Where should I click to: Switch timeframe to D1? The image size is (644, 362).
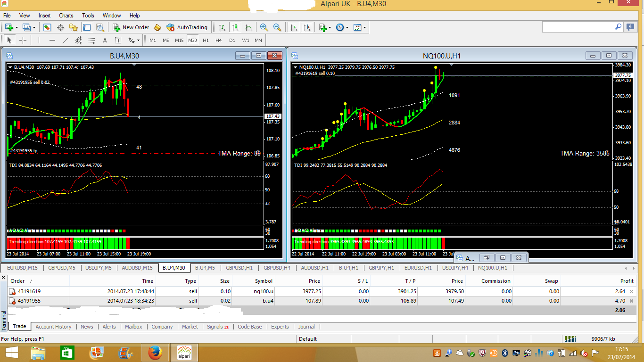tap(232, 40)
